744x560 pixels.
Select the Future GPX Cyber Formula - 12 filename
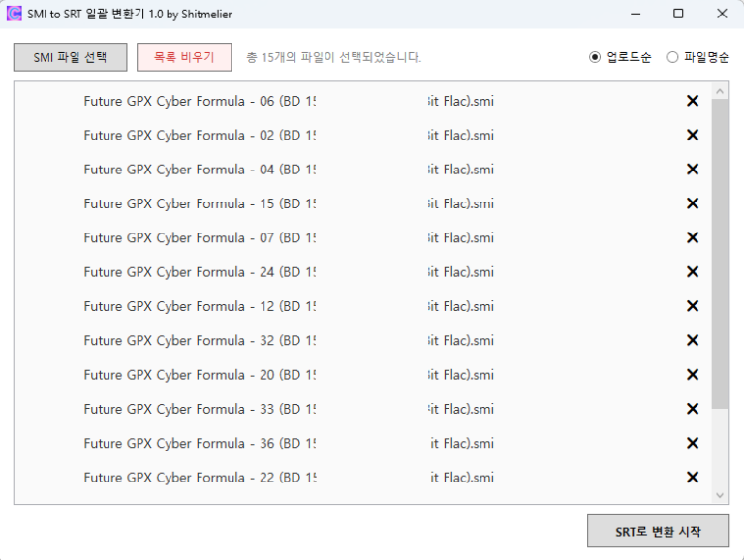(289, 306)
